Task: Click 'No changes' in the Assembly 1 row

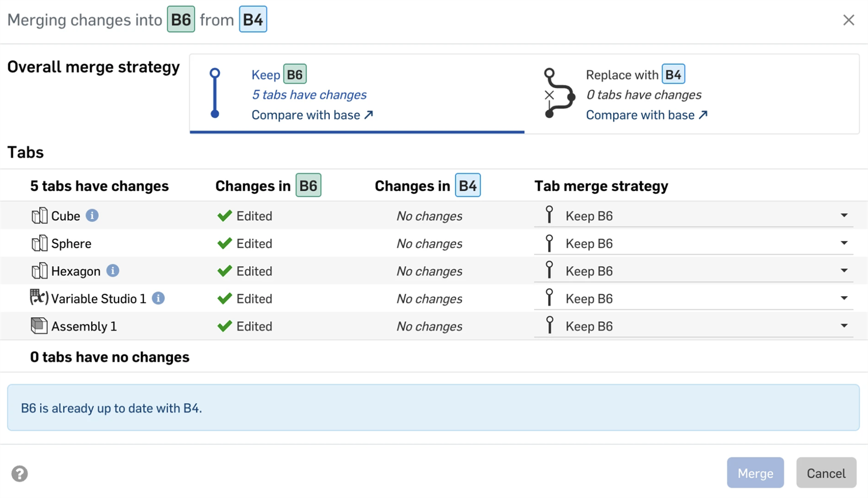Action: [x=429, y=326]
